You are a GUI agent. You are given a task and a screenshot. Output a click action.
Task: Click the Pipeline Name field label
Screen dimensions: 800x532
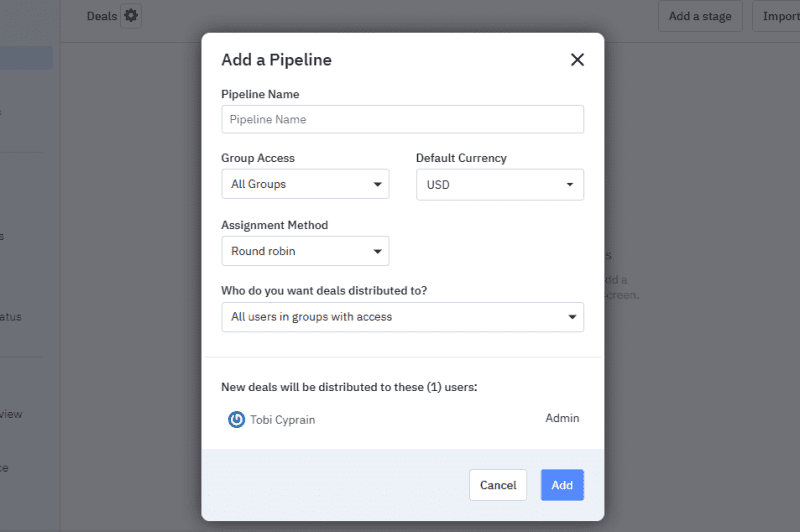click(x=260, y=94)
